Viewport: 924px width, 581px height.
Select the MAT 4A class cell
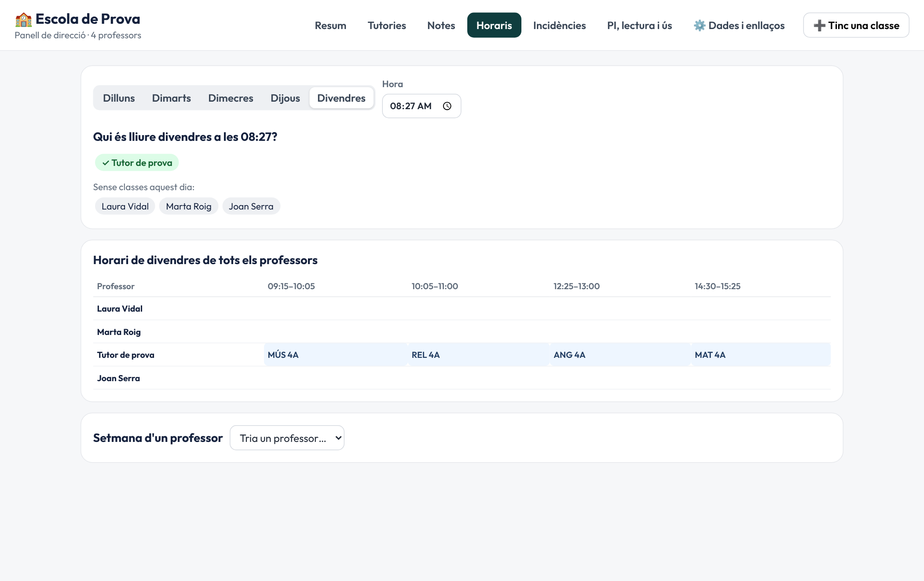pyautogui.click(x=761, y=355)
